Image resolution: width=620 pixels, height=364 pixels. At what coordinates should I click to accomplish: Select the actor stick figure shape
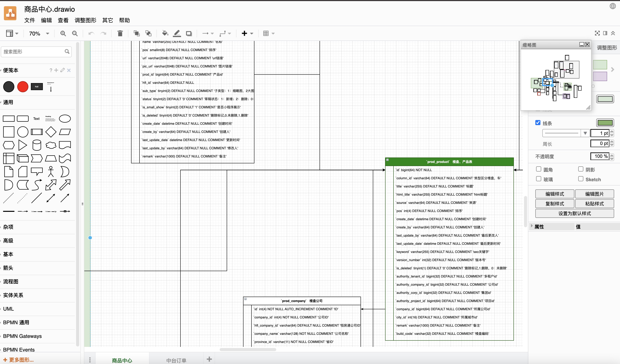[51, 171]
